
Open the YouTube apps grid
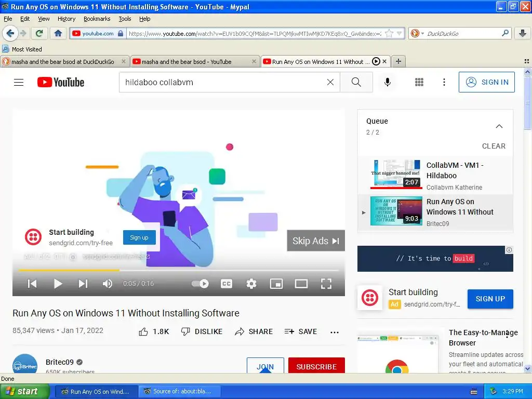point(419,82)
